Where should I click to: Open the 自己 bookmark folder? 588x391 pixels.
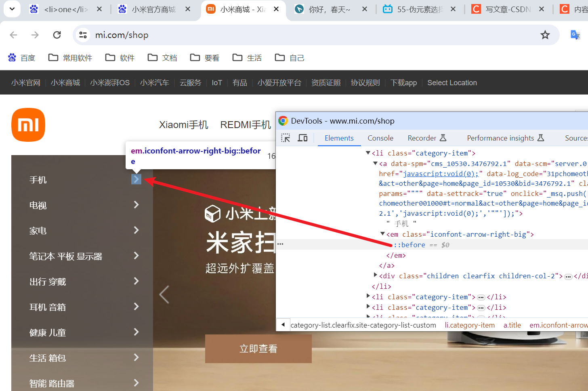coord(290,58)
